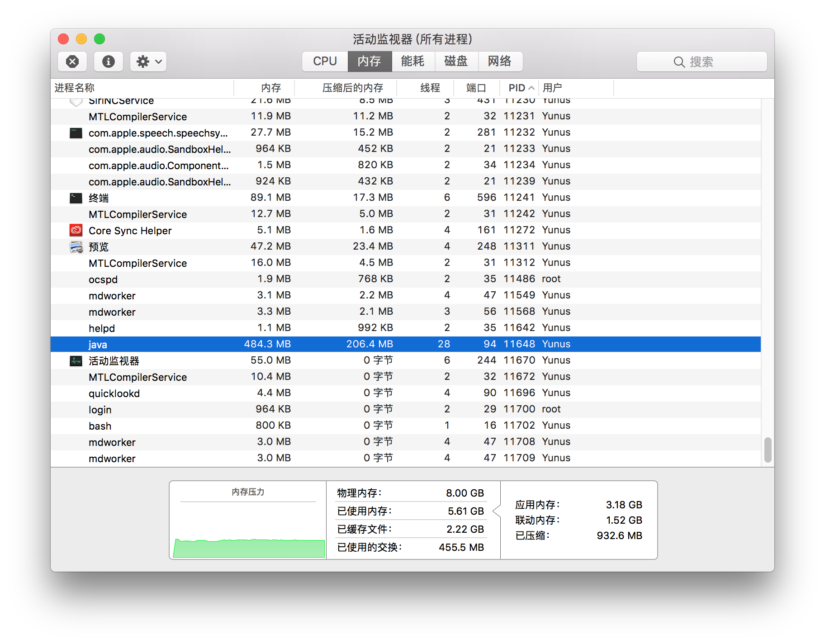Click the Core Sync Helper icon

click(x=76, y=230)
